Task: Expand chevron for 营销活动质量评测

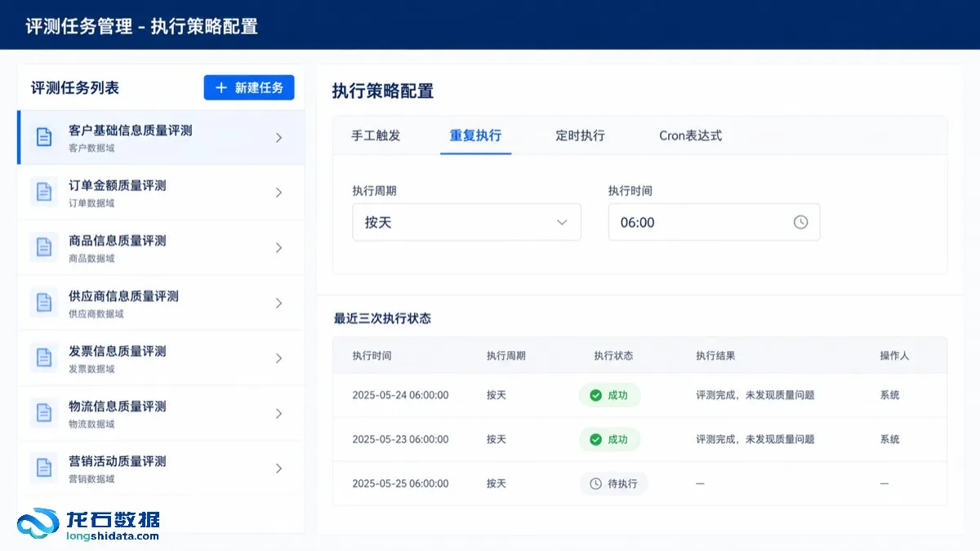Action: coord(278,468)
